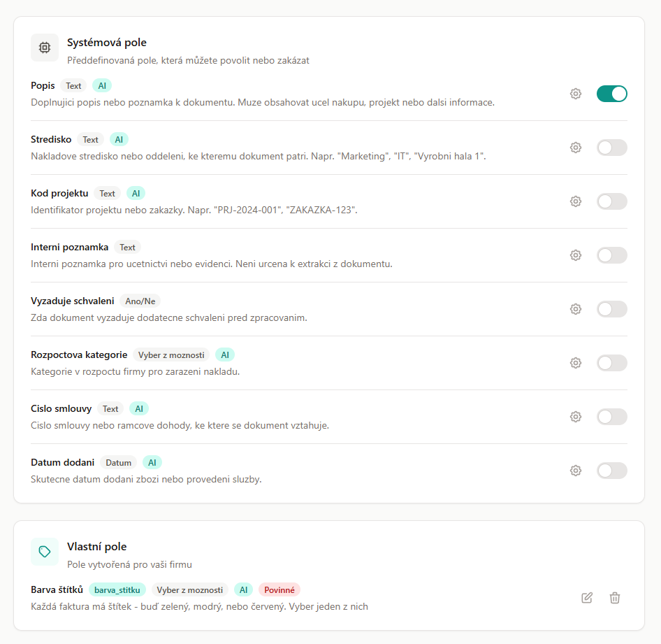This screenshot has height=644, width=661.
Task: Turn on the Cislo smlouvy toggle
Action: point(611,417)
